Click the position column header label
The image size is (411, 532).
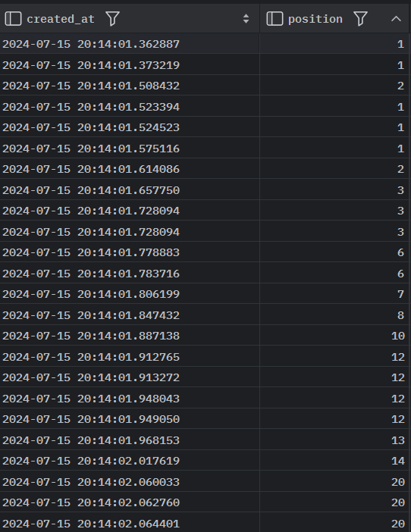coord(315,20)
